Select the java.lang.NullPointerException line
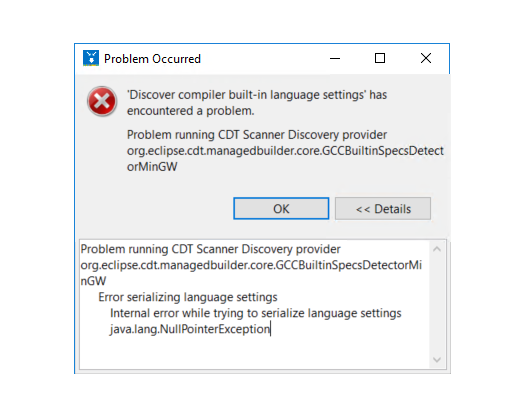 190,329
